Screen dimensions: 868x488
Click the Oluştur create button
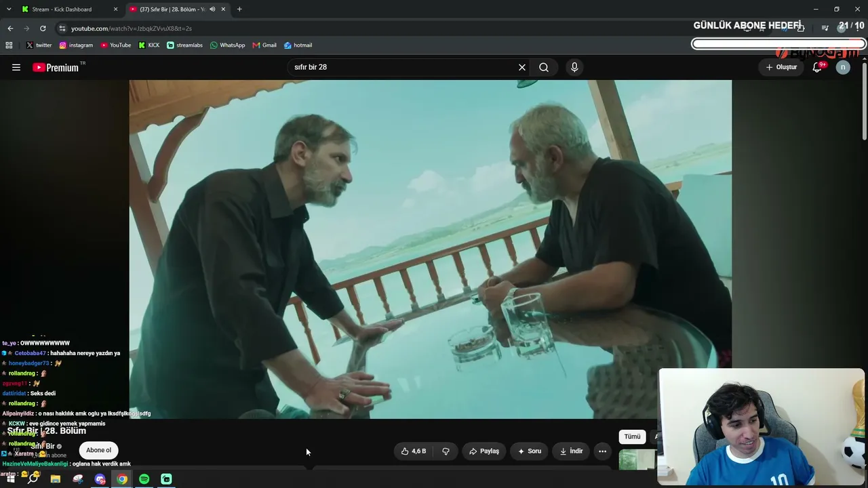coord(781,67)
